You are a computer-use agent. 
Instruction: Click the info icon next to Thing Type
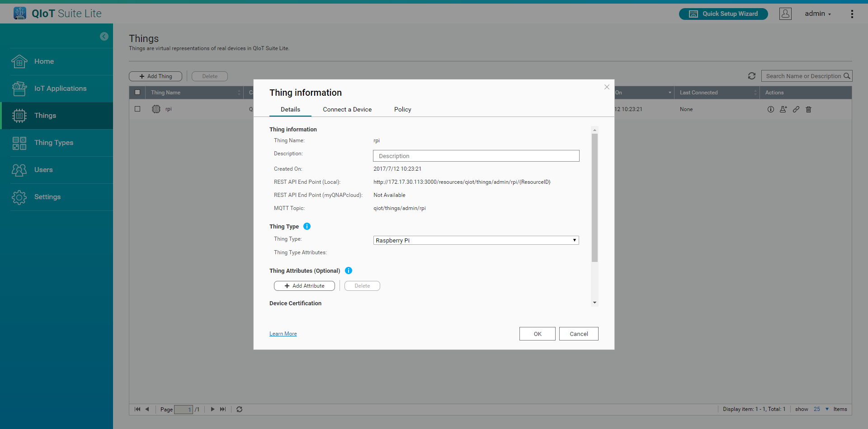click(307, 226)
